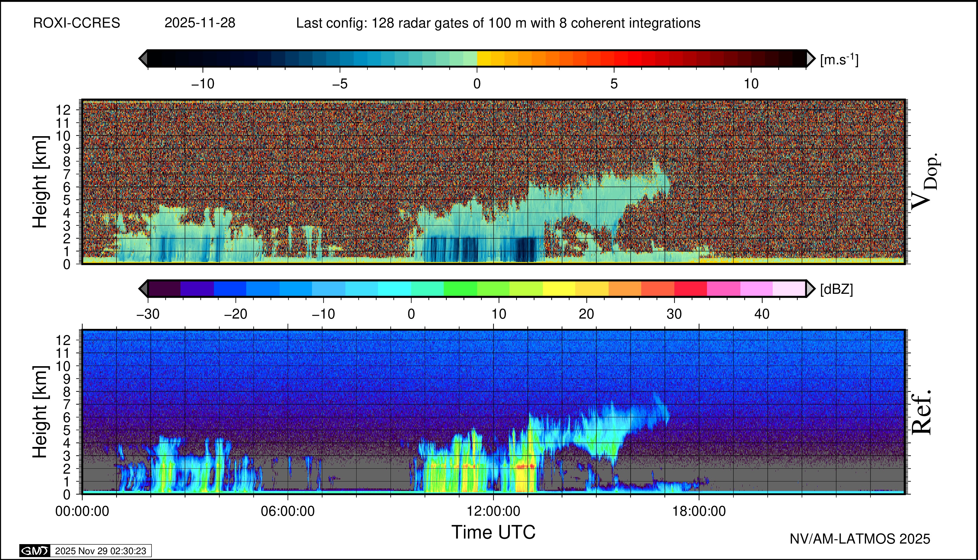The width and height of the screenshot is (978, 560).
Task: Click the 12:00:00 time axis label
Action: [494, 512]
